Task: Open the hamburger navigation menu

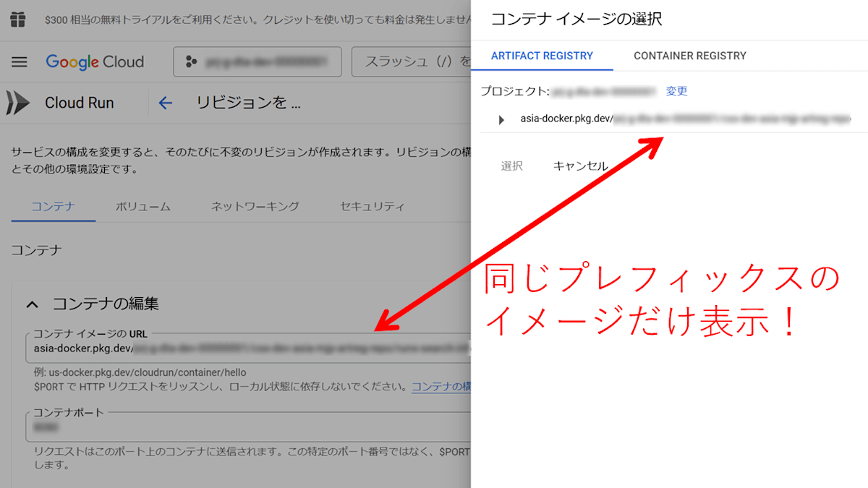Action: [x=20, y=62]
